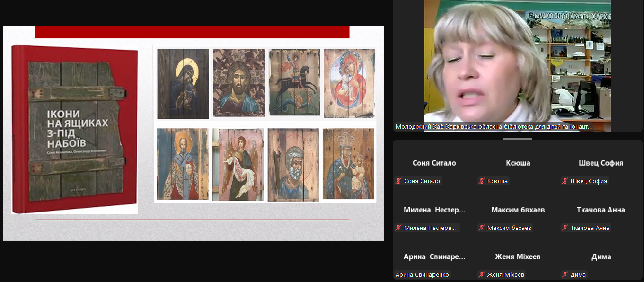Image resolution: width=644 pixels, height=282 pixels.
Task: Click the small "Женя Міхеев" name label
Action: coord(506,275)
